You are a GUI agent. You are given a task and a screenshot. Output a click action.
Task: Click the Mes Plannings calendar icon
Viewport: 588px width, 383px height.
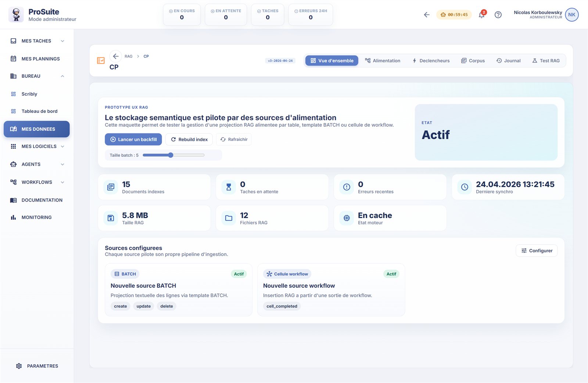(14, 59)
